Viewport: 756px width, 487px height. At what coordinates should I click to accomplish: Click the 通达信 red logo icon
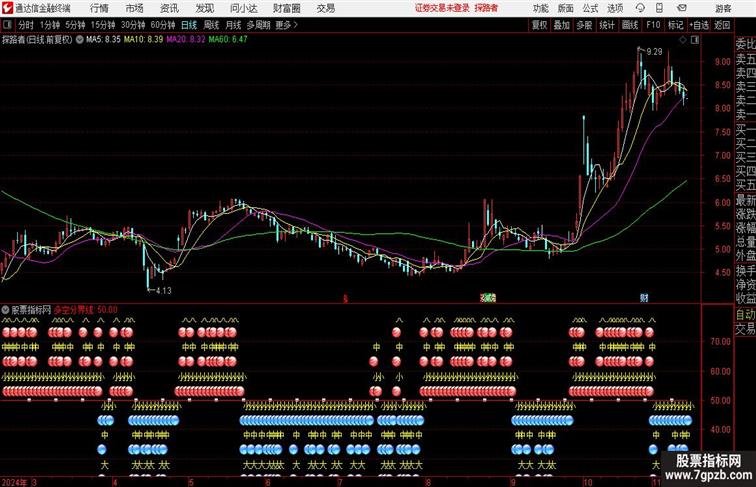click(x=7, y=8)
